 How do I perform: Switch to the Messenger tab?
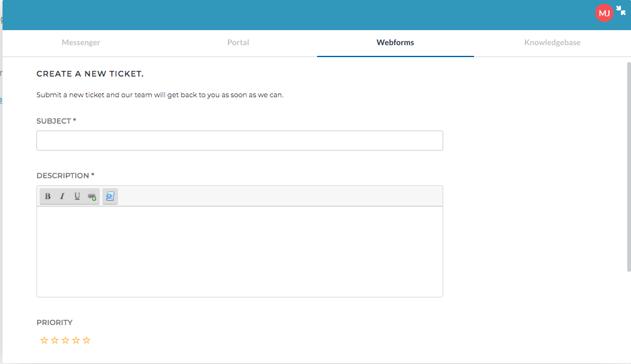[x=81, y=43]
